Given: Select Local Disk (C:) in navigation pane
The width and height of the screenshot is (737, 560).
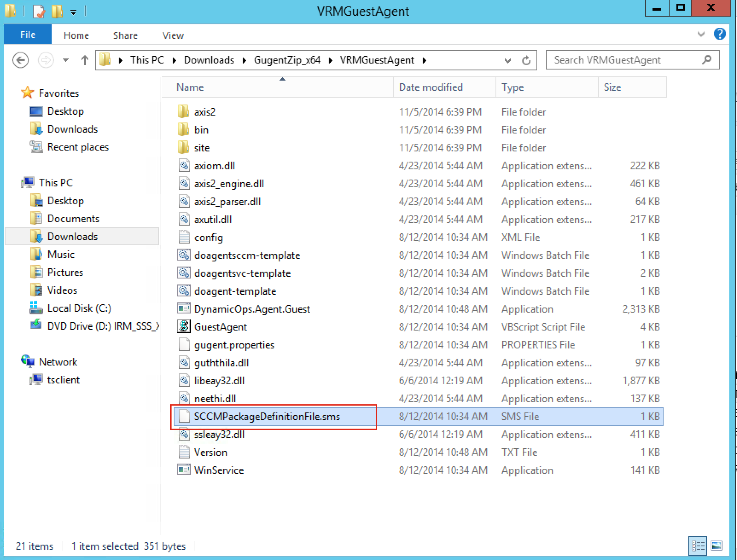Looking at the screenshot, I should pyautogui.click(x=79, y=308).
